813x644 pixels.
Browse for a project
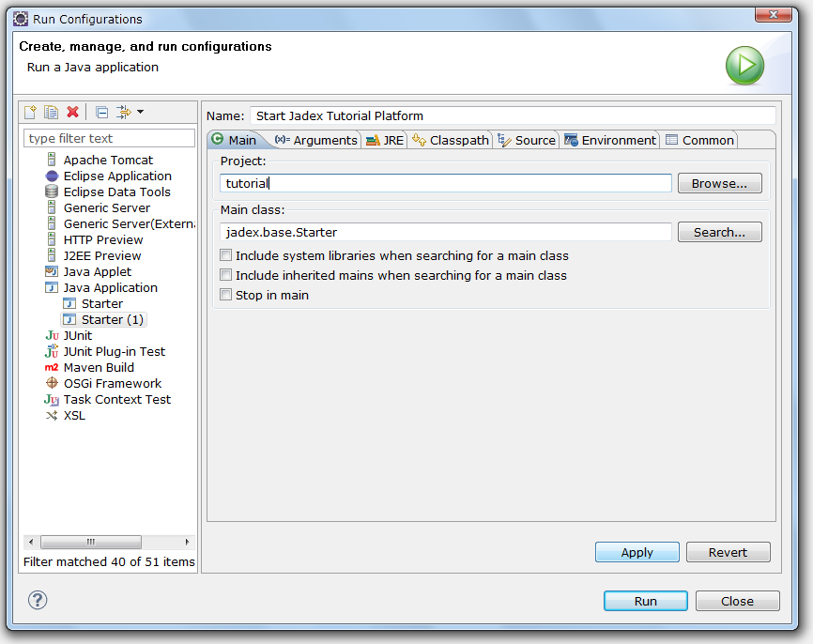click(719, 182)
